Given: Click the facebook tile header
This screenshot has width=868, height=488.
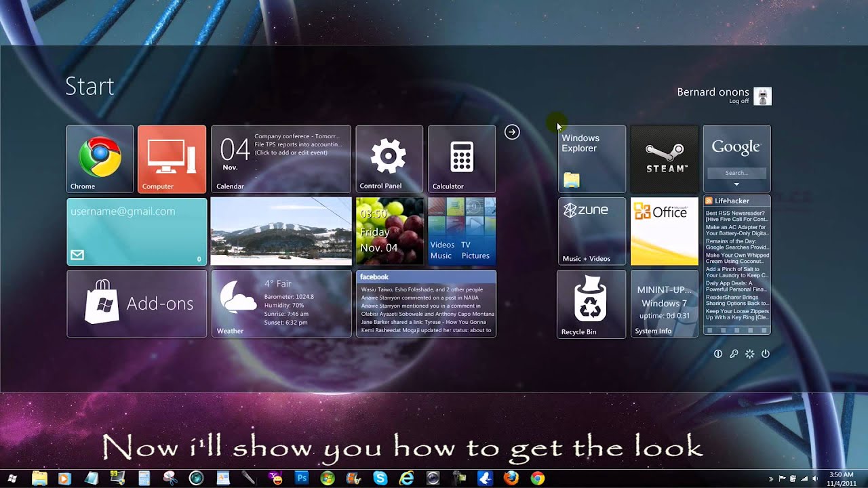Looking at the screenshot, I should (x=426, y=277).
